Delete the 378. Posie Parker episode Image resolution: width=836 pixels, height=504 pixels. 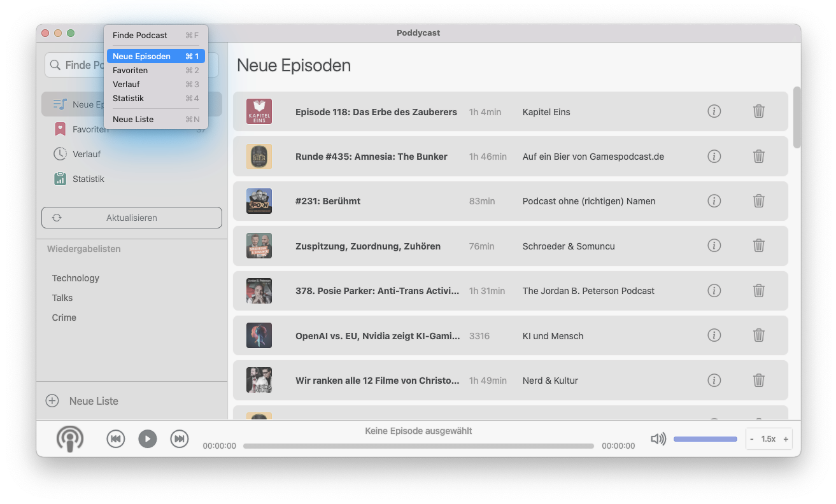(x=758, y=290)
